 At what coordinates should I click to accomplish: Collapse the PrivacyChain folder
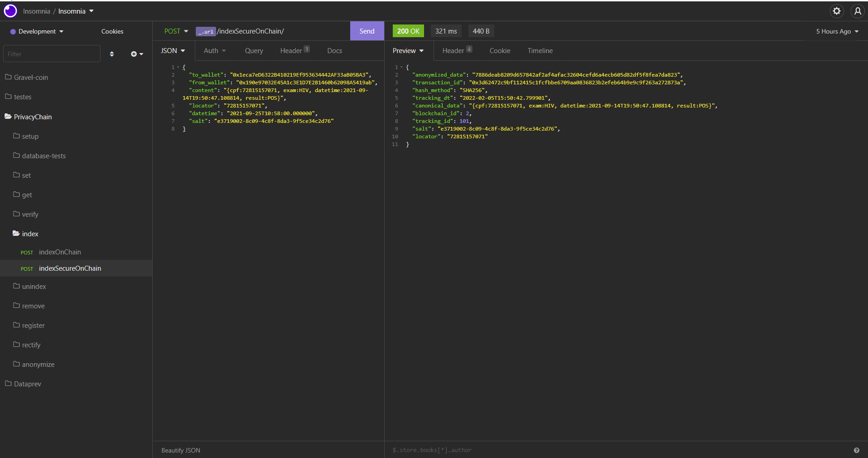pos(33,117)
